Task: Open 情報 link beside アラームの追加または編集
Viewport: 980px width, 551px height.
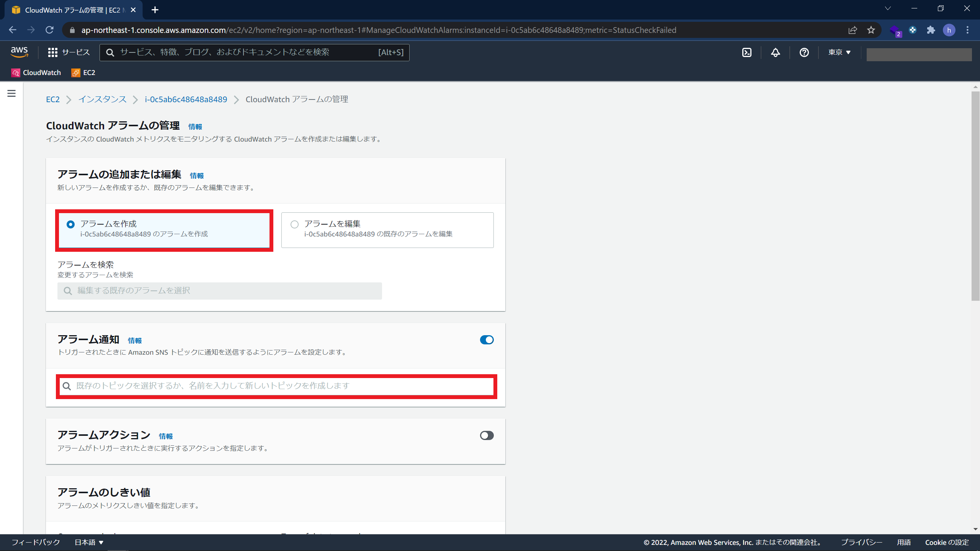Action: coord(197,176)
